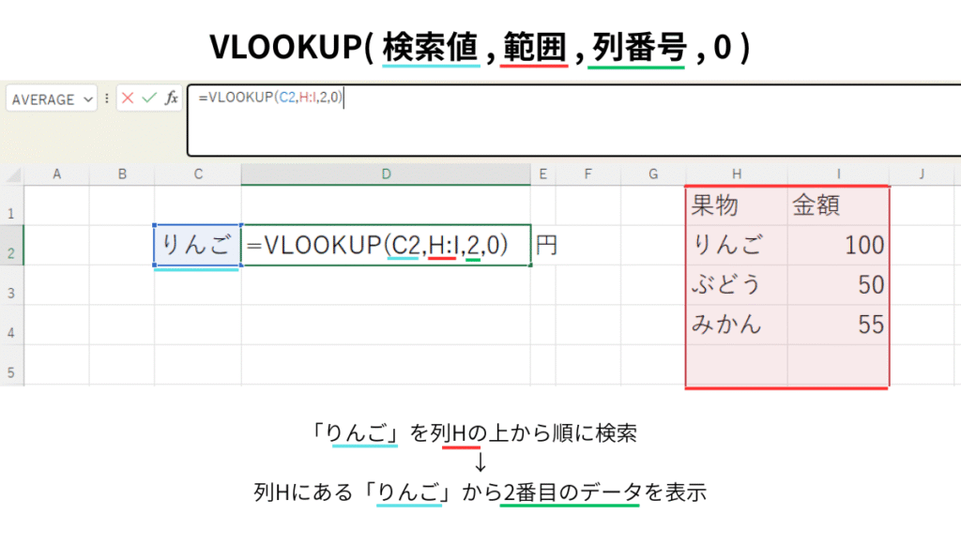Click the Select All corner of the grid
The width and height of the screenshot is (961, 560).
point(11,174)
